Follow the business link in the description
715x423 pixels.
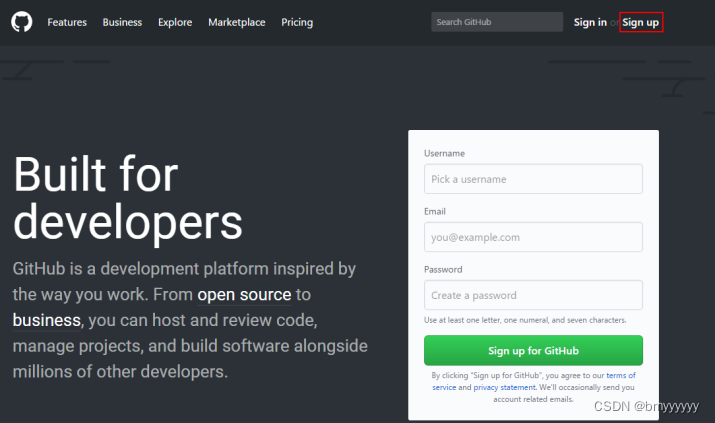click(x=47, y=320)
